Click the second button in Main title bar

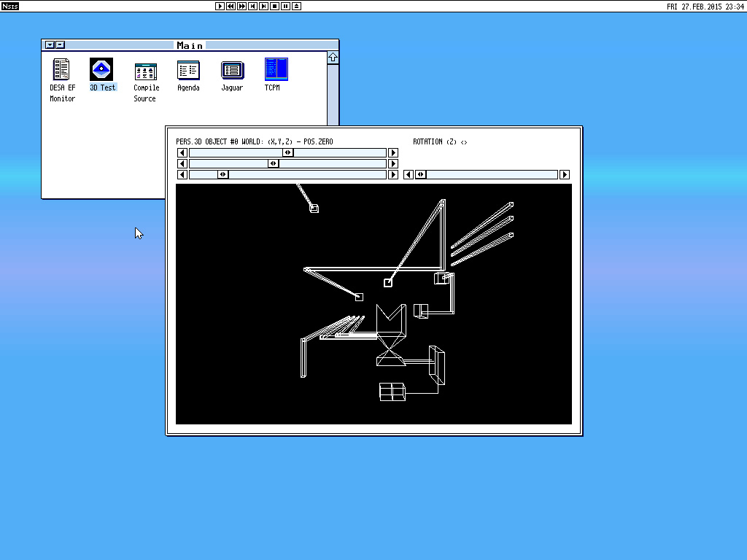pyautogui.click(x=60, y=45)
